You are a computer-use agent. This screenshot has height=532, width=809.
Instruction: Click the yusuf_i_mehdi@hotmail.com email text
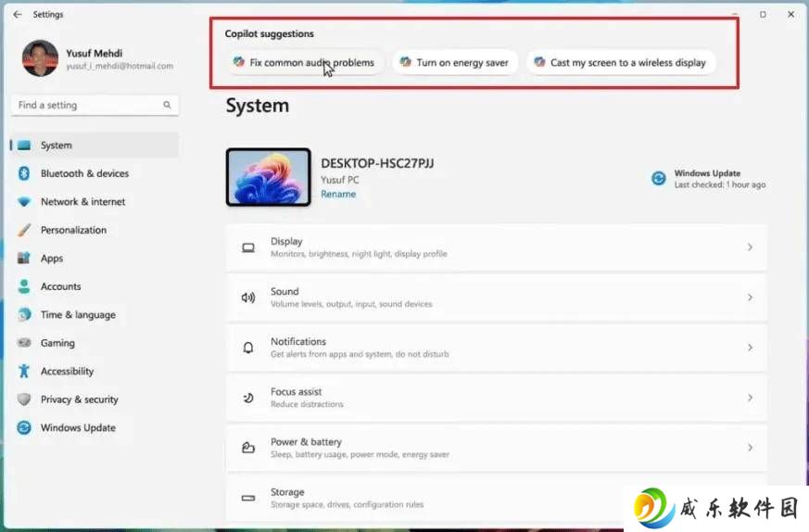(x=120, y=66)
